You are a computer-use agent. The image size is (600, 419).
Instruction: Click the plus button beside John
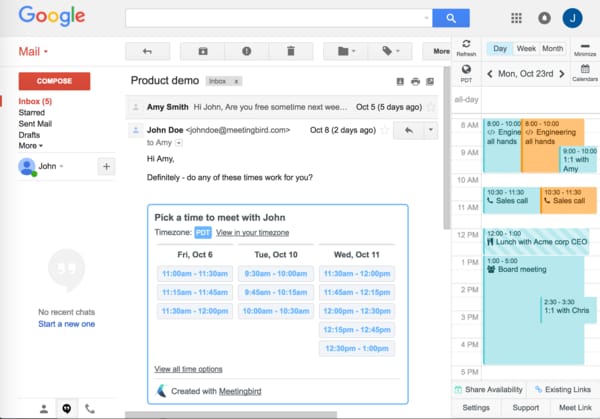[106, 166]
